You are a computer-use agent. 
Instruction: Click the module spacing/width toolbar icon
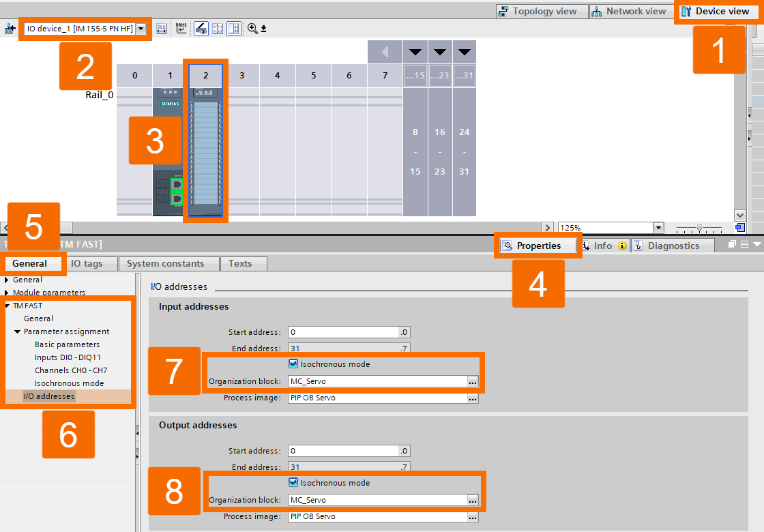pyautogui.click(x=161, y=29)
